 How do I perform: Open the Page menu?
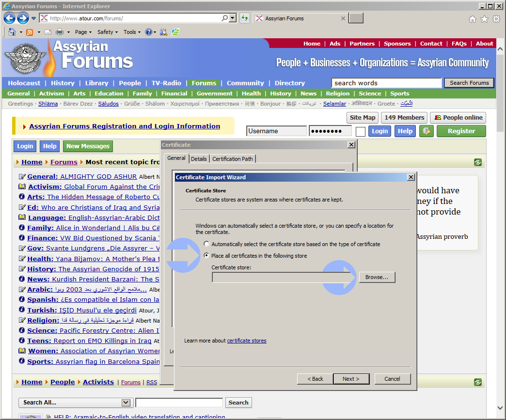[83, 32]
